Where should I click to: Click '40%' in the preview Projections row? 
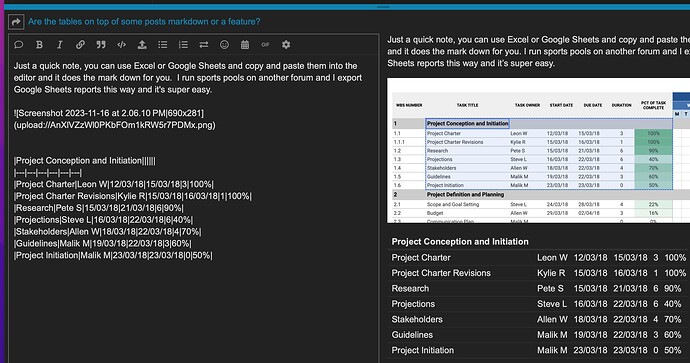point(673,304)
